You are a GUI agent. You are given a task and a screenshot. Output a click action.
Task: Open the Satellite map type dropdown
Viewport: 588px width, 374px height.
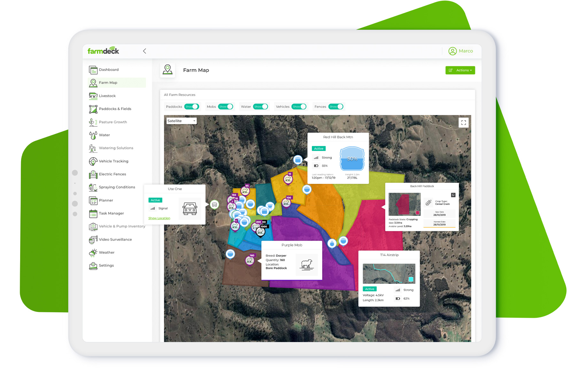tap(181, 121)
